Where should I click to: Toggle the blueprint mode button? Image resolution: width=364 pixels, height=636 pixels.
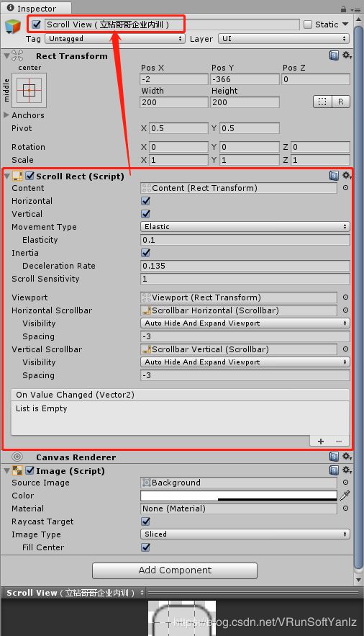(322, 102)
